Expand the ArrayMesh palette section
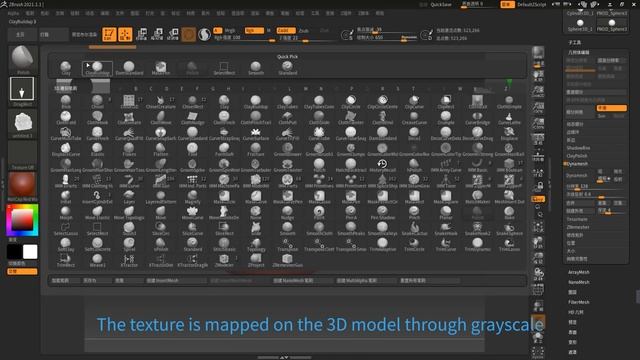640x360 pixels. click(578, 272)
